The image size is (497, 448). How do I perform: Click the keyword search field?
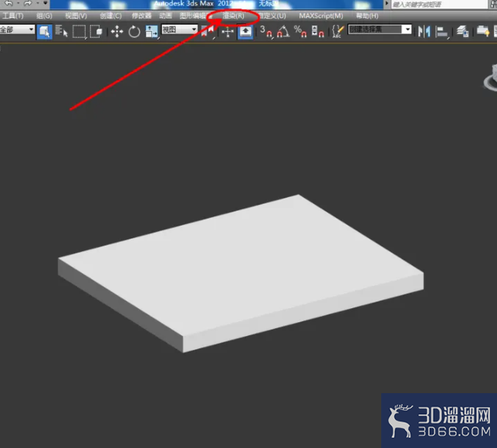pyautogui.click(x=438, y=4)
